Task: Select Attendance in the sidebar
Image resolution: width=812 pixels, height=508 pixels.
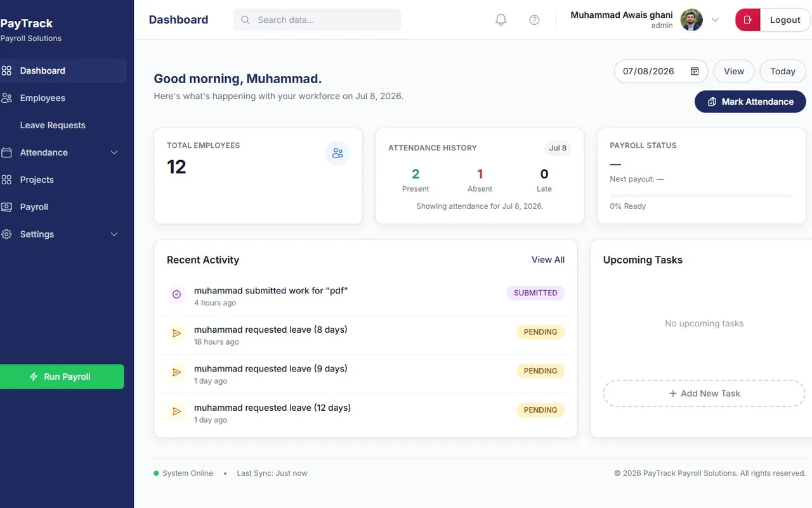Action: click(x=62, y=152)
